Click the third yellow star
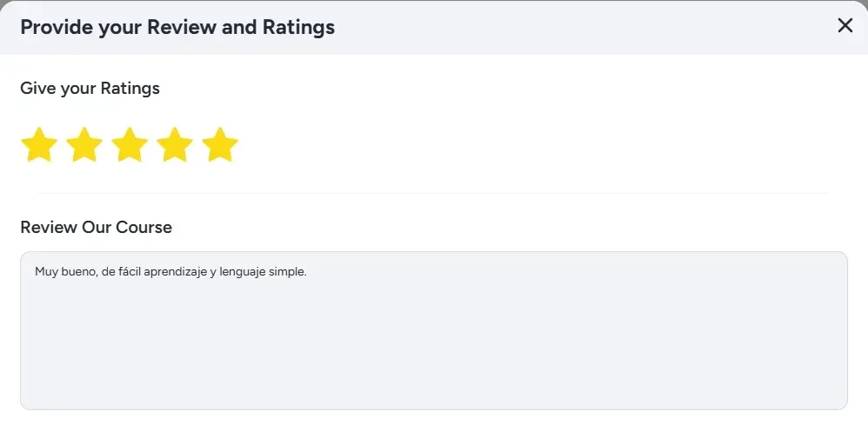The image size is (868, 425). [x=130, y=145]
